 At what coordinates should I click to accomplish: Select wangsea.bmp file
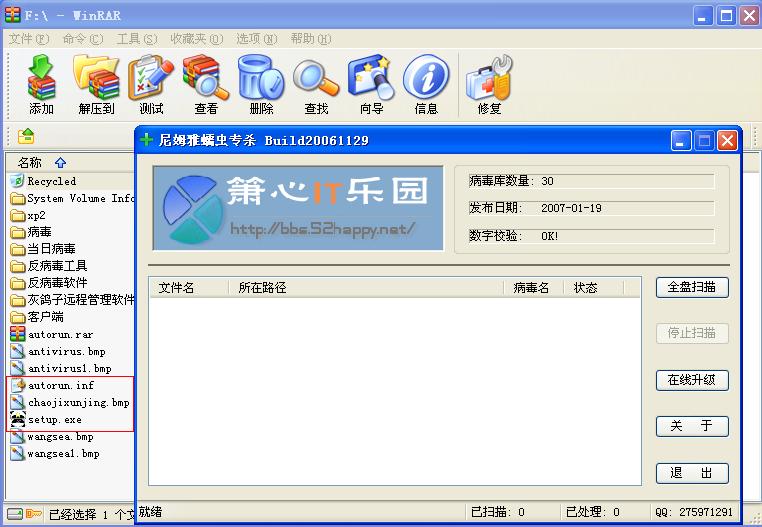click(x=52, y=436)
